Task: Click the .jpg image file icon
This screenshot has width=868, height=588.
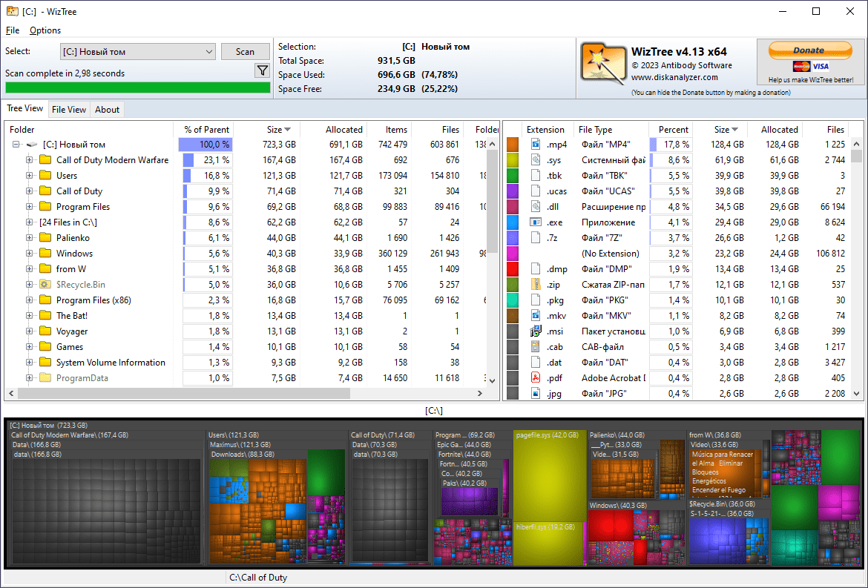Action: click(536, 393)
